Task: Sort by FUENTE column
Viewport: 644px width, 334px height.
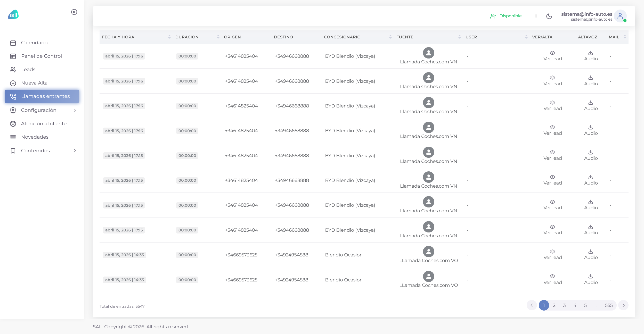Action: (x=460, y=37)
